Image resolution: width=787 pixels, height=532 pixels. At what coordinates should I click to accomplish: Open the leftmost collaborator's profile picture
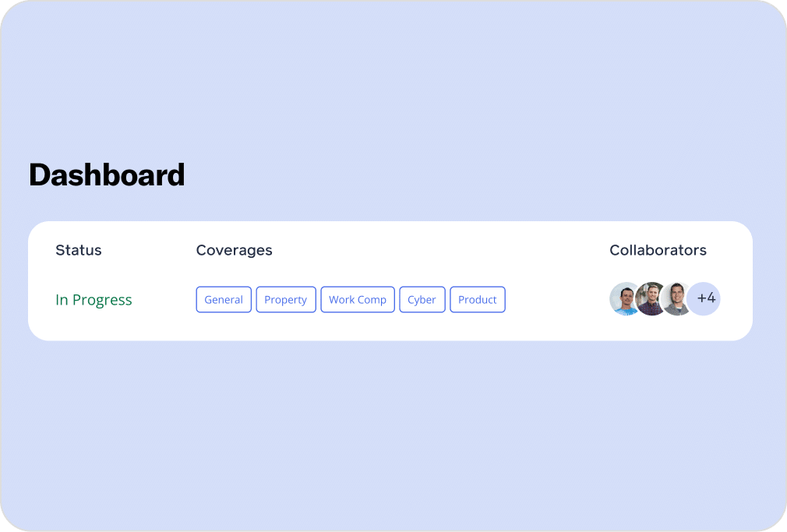coord(625,299)
